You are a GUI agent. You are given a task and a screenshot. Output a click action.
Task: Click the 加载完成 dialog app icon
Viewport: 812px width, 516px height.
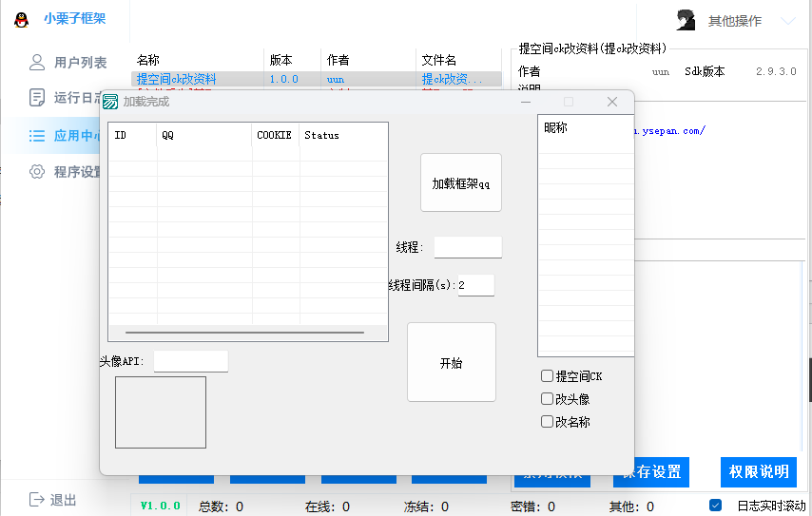(x=111, y=102)
